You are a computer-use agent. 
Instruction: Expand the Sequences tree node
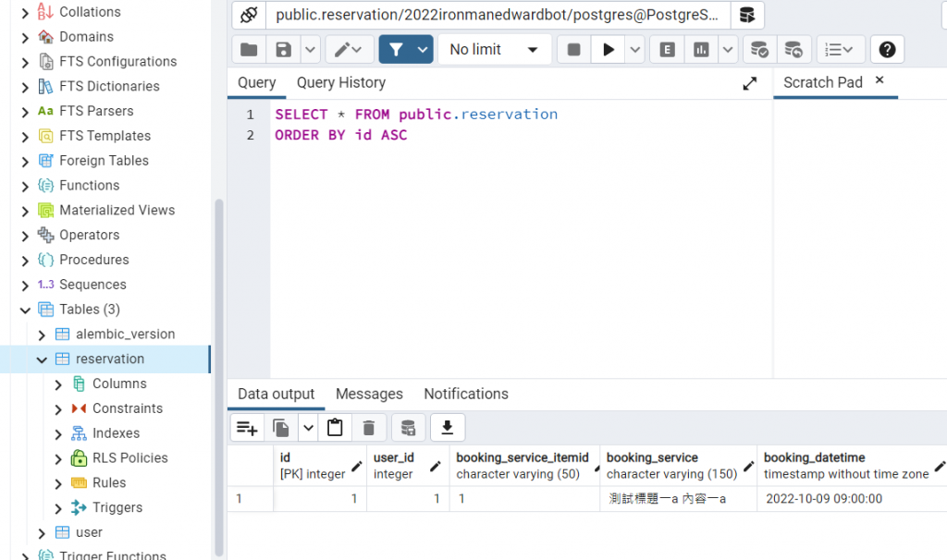coord(25,285)
